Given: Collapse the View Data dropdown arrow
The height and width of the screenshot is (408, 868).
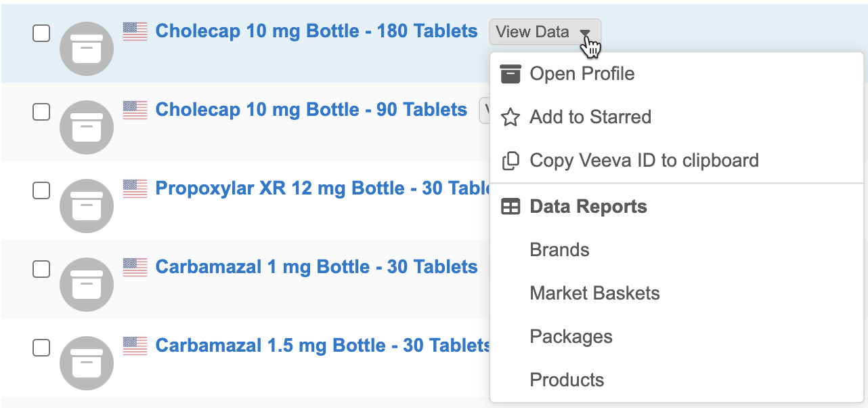Looking at the screenshot, I should (585, 33).
